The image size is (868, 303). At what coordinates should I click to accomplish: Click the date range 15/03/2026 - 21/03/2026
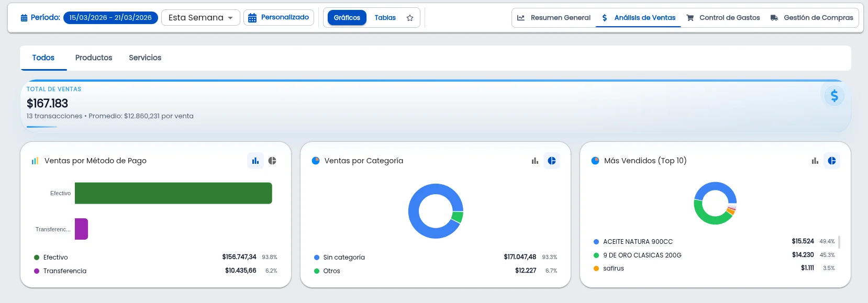[x=110, y=17]
